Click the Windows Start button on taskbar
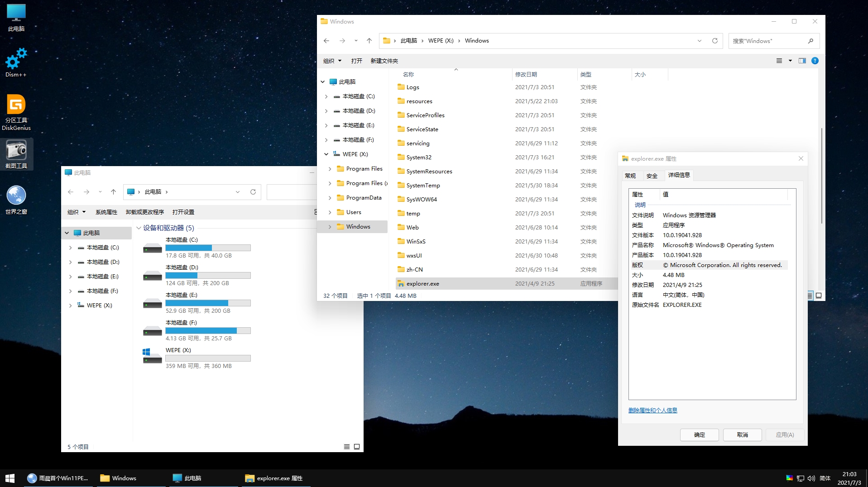The height and width of the screenshot is (487, 868). (10, 478)
